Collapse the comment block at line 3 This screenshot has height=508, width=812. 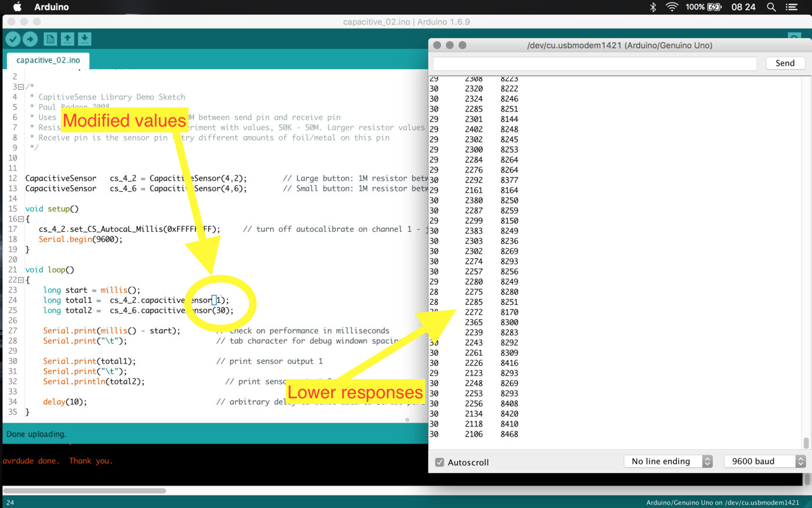21,87
